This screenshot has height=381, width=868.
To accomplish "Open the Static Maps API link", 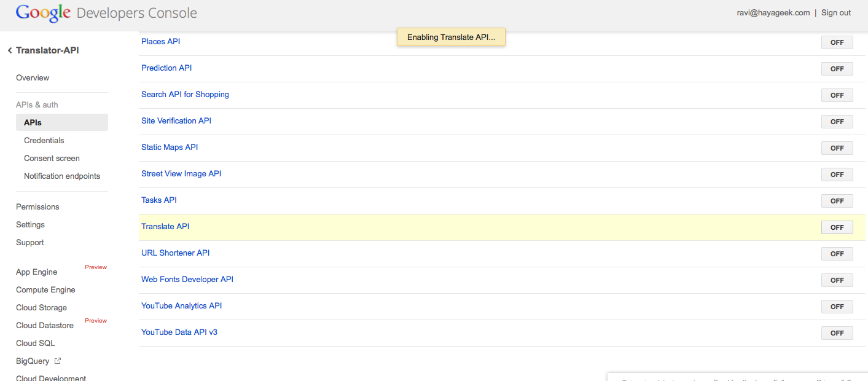I will (170, 147).
